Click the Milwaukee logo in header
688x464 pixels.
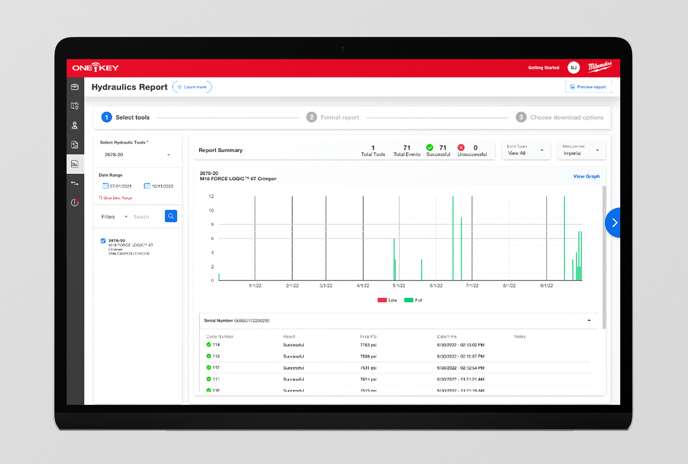600,67
